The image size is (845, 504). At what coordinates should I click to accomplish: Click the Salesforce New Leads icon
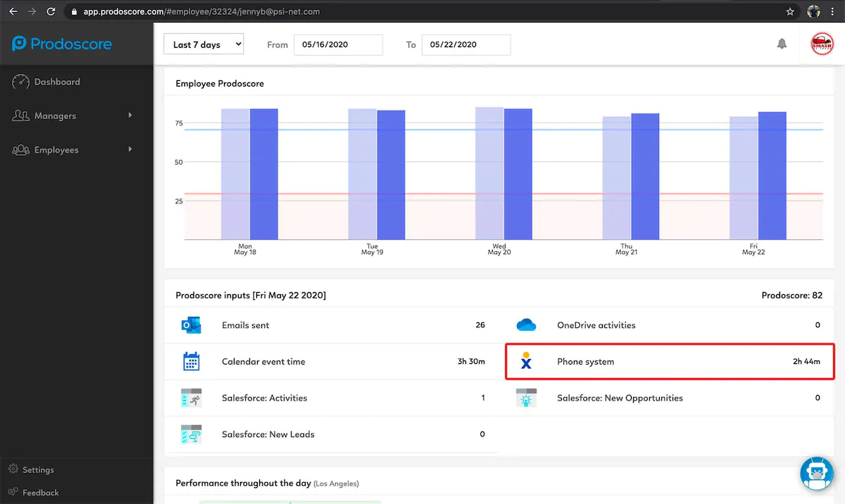(x=191, y=434)
